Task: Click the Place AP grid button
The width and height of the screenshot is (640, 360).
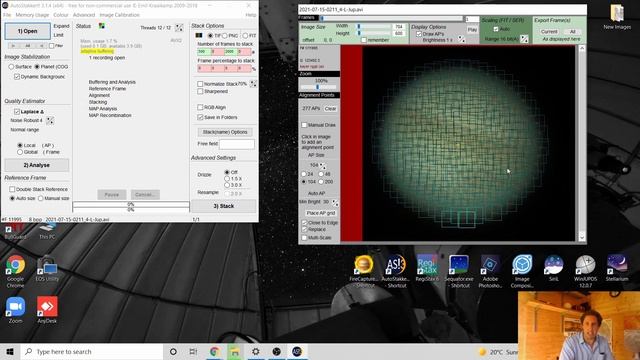Action: click(320, 213)
